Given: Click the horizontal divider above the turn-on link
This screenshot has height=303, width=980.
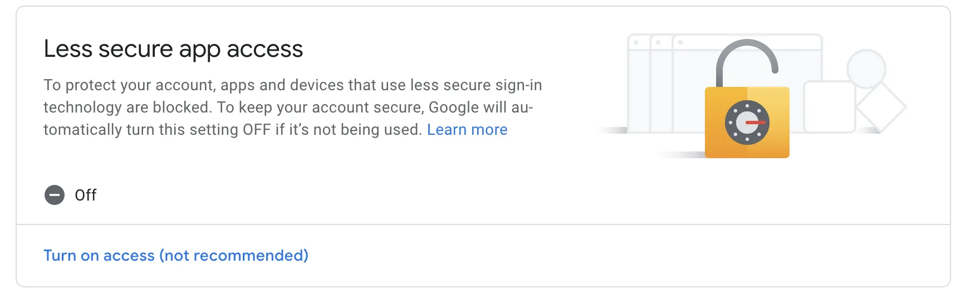Looking at the screenshot, I should 483,224.
